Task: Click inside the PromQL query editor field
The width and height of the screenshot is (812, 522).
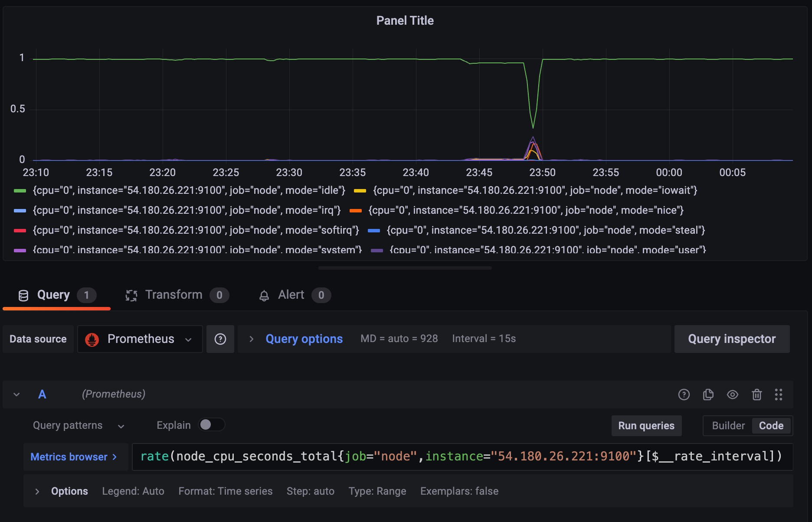Action: point(462,457)
